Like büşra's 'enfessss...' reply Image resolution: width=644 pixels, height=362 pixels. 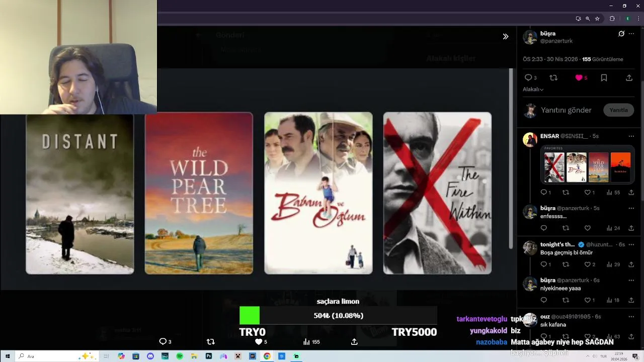point(587,228)
